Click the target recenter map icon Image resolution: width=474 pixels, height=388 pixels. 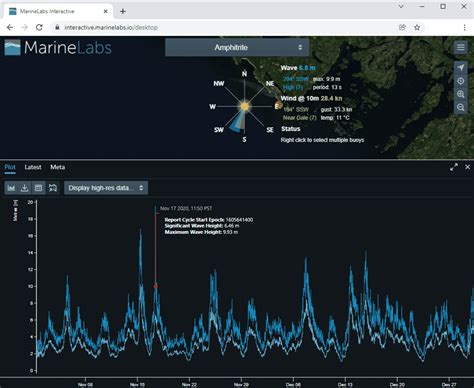[x=460, y=81]
